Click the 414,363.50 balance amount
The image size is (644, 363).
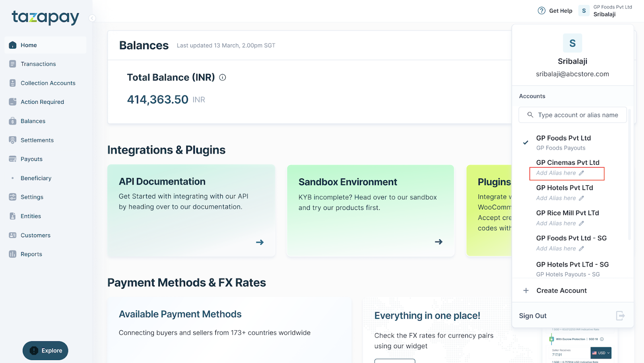(x=158, y=99)
